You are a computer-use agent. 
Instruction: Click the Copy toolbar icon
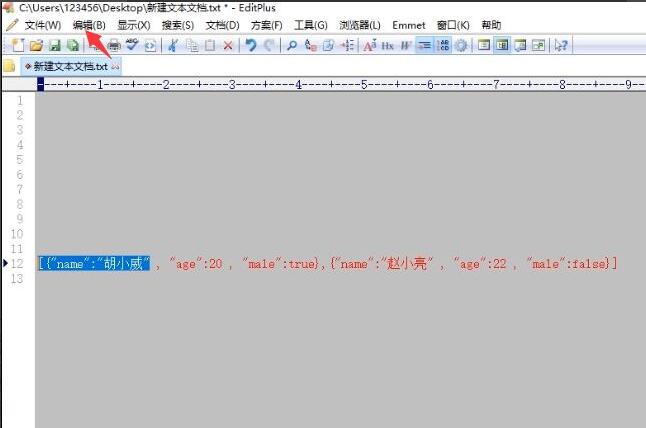pos(192,45)
